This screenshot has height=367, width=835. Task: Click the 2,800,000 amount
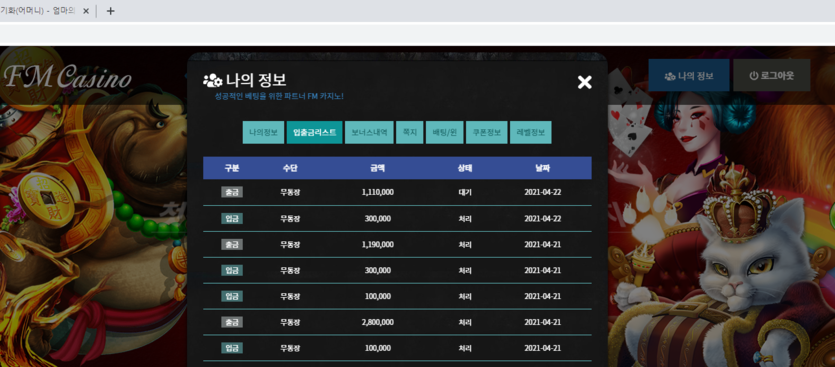(x=378, y=322)
